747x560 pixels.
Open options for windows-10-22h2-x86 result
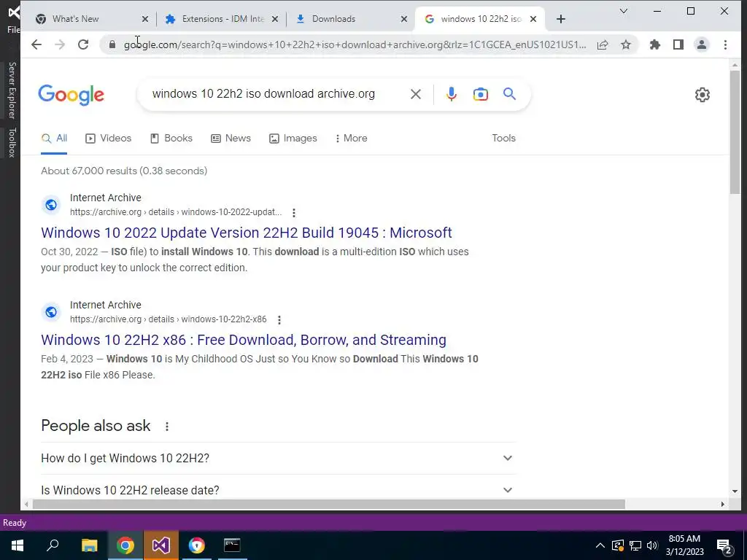coord(279,320)
